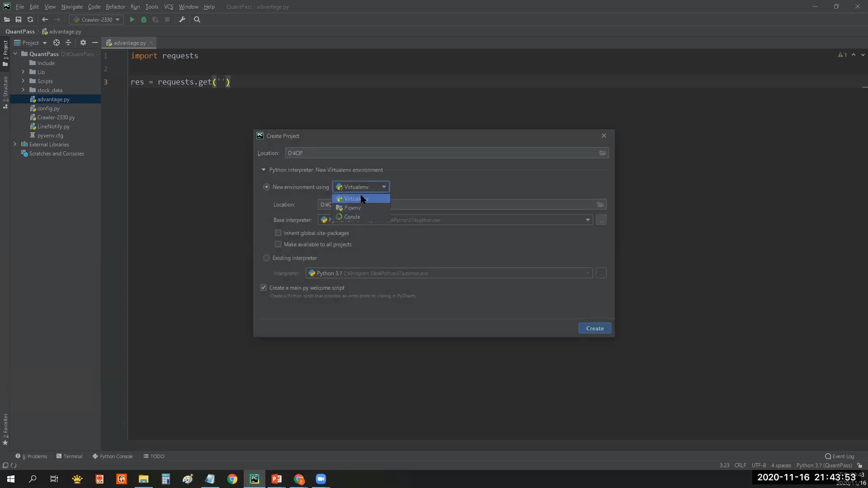Click the Search Everywhere magnifier icon
This screenshot has height=488, width=868.
coord(197,19)
